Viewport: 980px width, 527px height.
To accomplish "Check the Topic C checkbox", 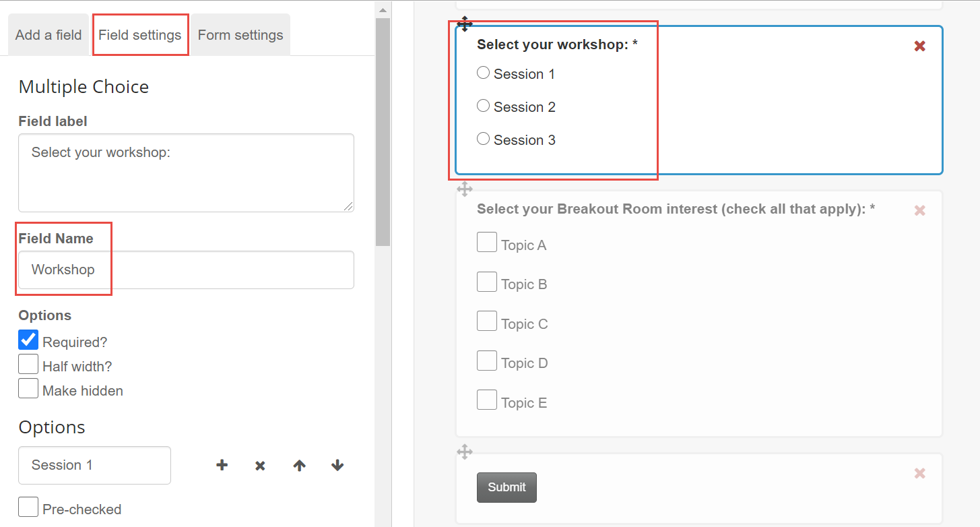I will tap(487, 321).
